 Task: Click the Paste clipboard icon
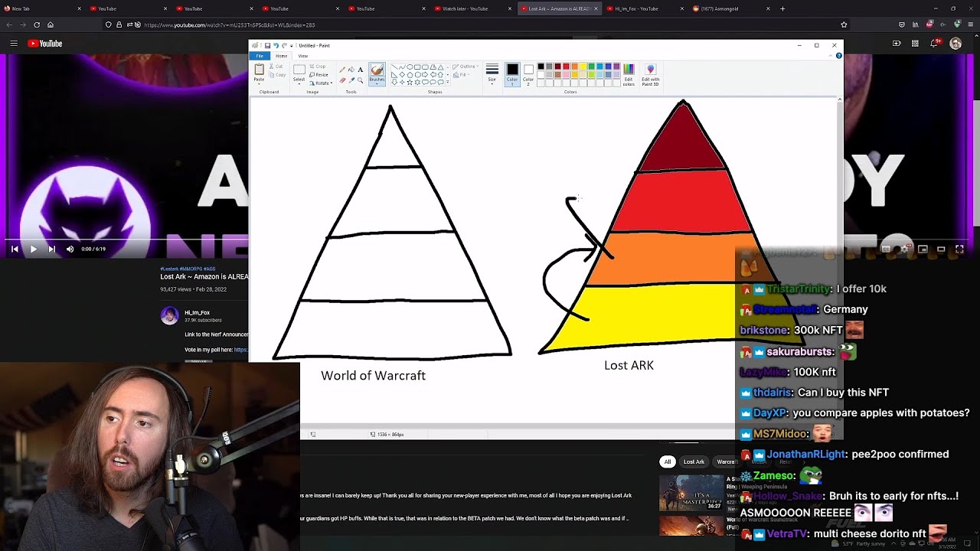pos(259,70)
